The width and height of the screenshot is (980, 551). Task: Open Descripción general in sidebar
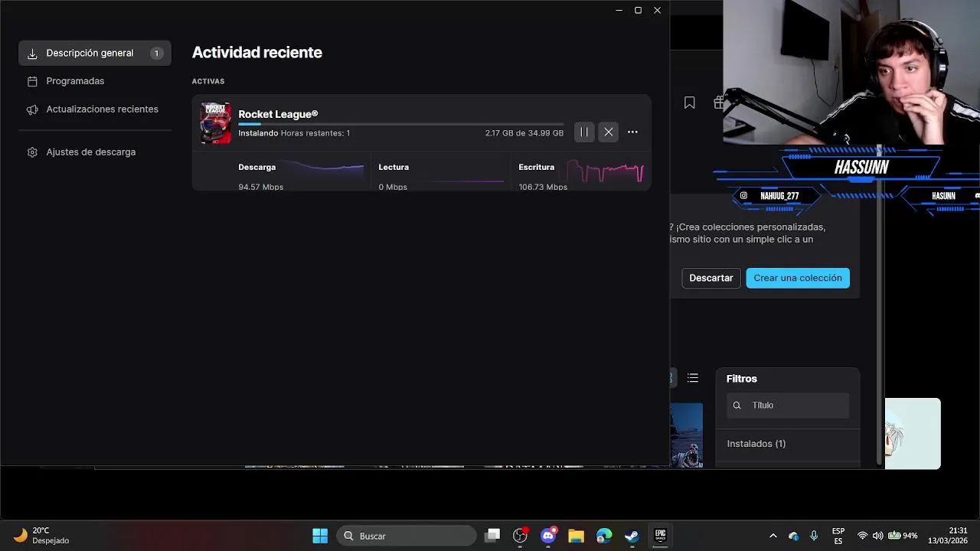click(x=95, y=53)
